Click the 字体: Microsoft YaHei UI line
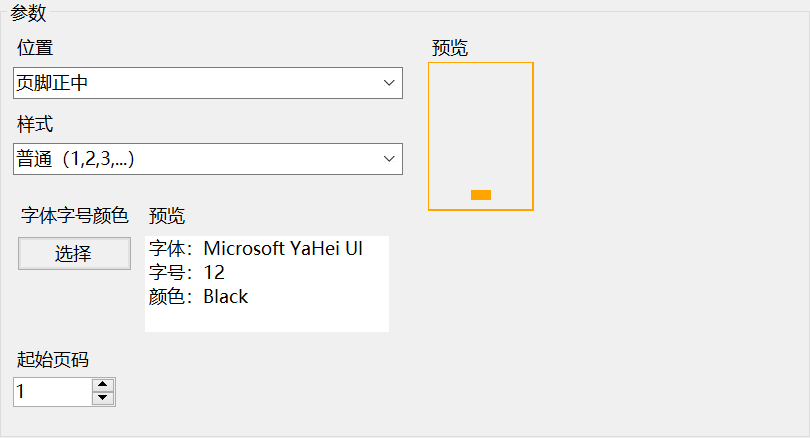Screen dimensions: 810x438 [x=256, y=248]
